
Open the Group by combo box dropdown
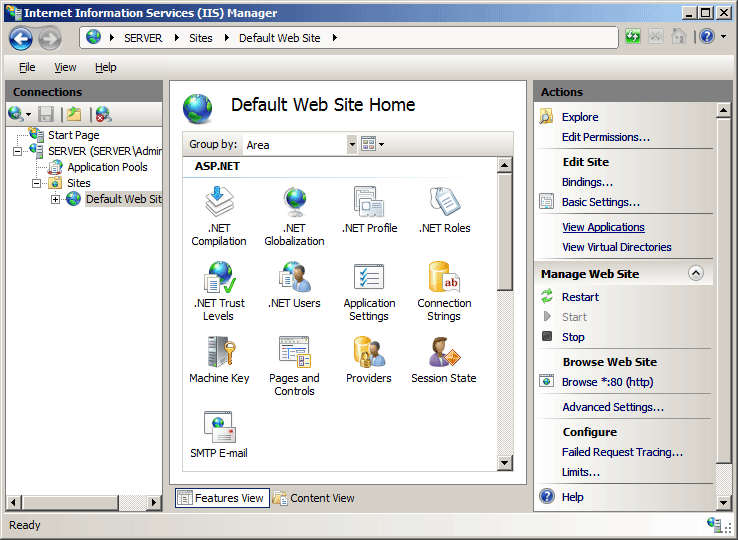coord(352,145)
